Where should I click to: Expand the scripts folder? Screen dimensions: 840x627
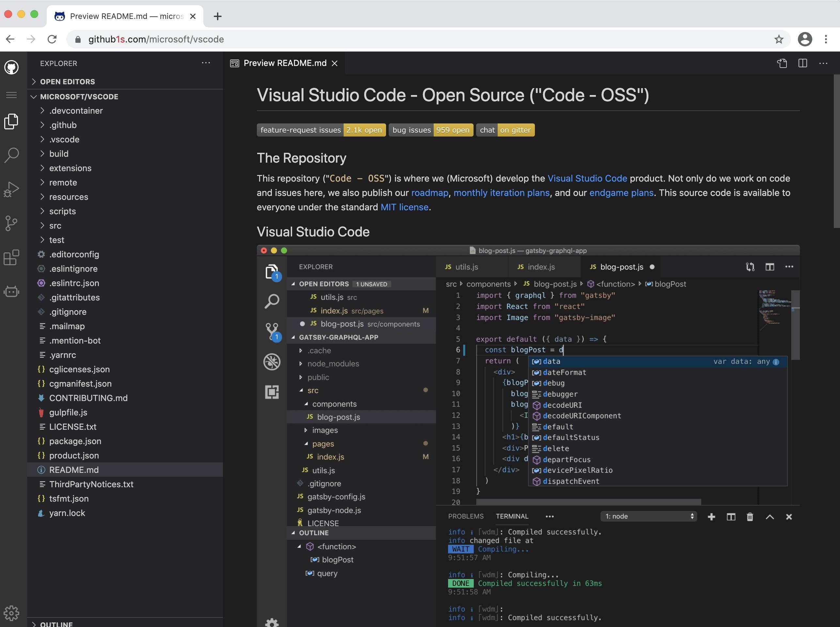point(125,211)
